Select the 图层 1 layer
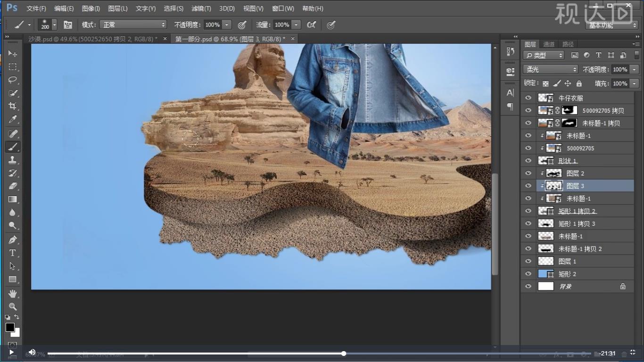The image size is (644, 362). click(x=567, y=261)
